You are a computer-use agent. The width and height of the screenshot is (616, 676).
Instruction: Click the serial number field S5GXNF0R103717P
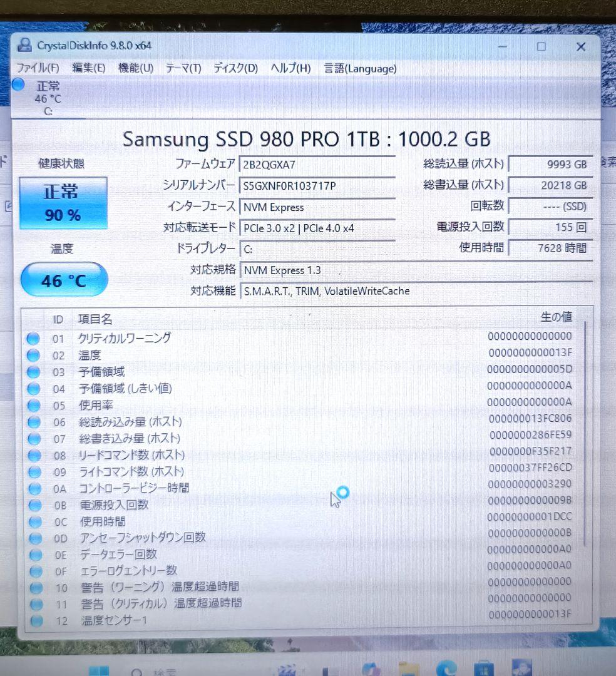[x=317, y=186]
